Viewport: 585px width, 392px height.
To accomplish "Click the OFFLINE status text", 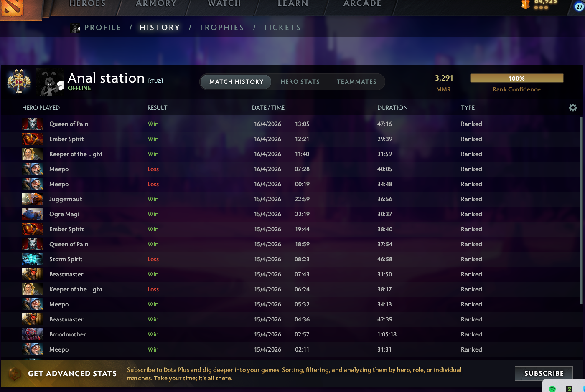I will click(79, 88).
